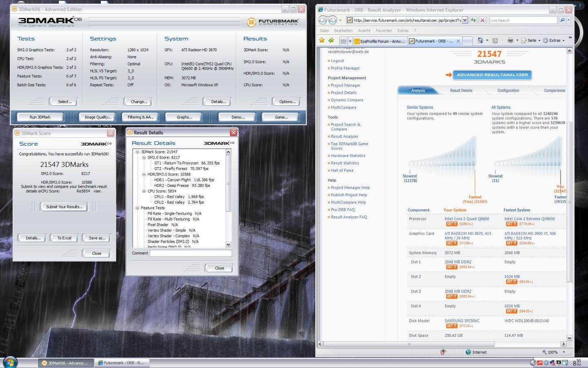Switch to SysProfile Forum tab
The image size is (588, 368).
click(380, 41)
